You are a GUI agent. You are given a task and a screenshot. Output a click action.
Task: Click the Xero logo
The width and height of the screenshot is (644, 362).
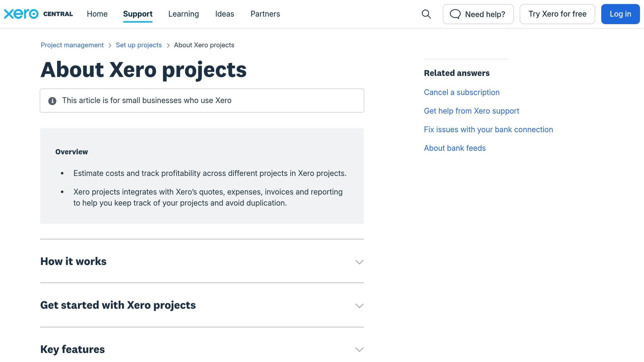point(21,14)
